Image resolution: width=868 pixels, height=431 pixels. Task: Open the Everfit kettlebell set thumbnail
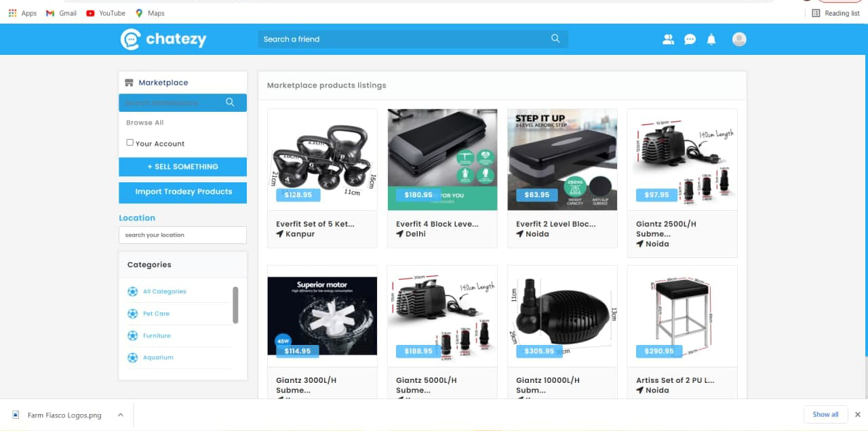[322, 159]
